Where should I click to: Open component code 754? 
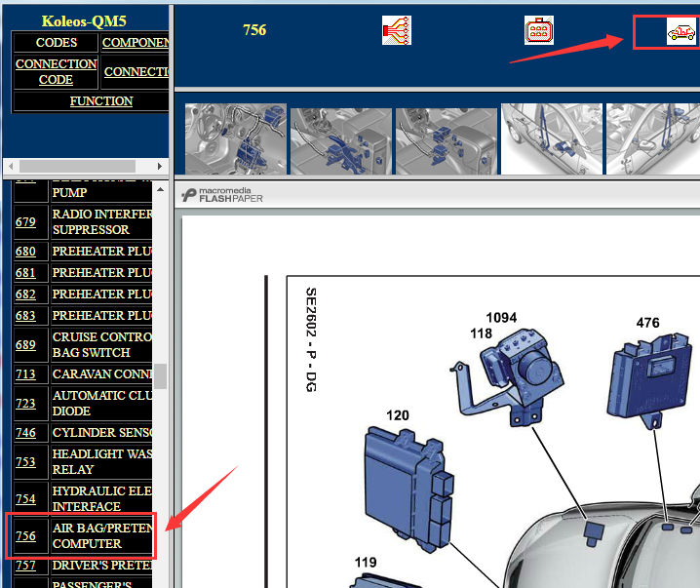coord(25,498)
